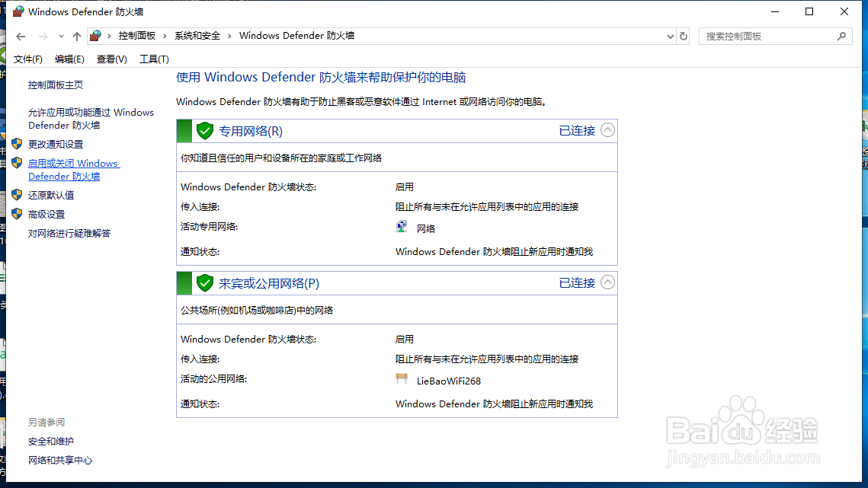This screenshot has height=488, width=868.
Task: Open 启用或关闭 Windows Defender 防火墙 link
Action: (74, 170)
